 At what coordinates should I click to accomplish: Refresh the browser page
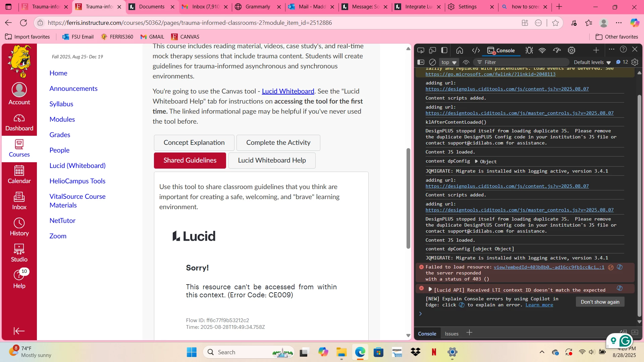[x=23, y=23]
